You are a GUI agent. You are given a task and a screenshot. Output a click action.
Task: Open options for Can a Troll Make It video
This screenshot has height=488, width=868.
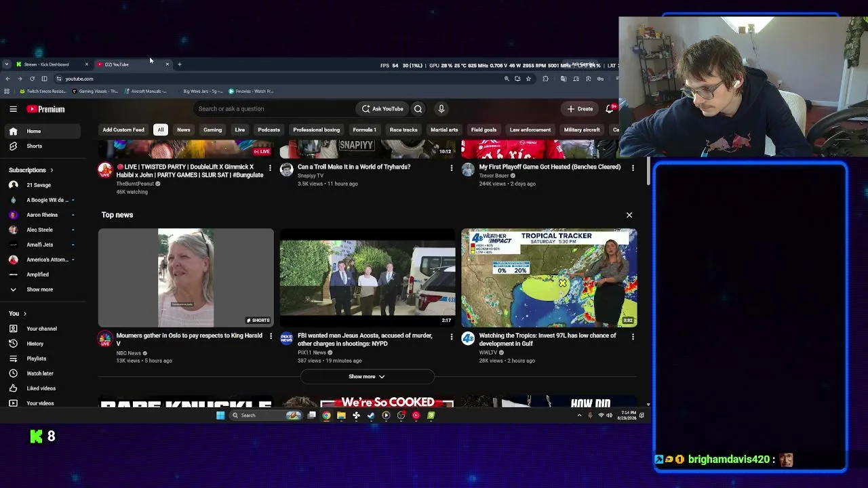tap(452, 167)
